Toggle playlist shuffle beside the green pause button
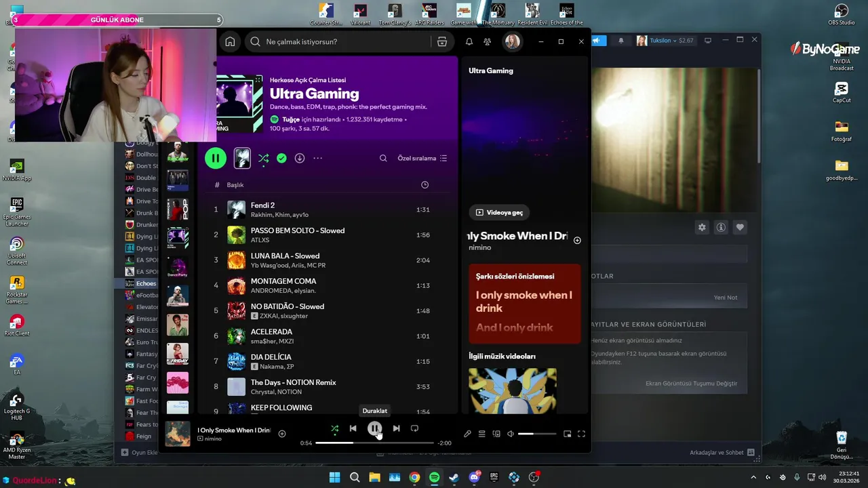 tap(264, 158)
